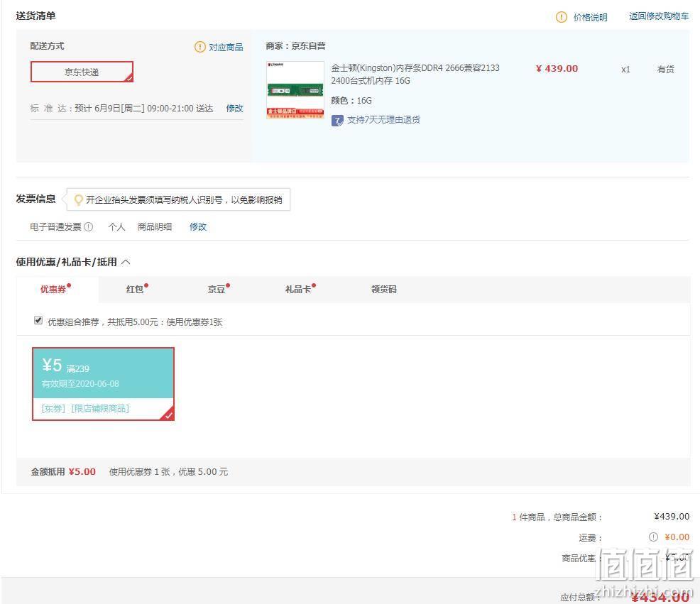Image resolution: width=700 pixels, height=604 pixels.
Task: Click 金额抵用 ¥5.00 amount
Action: click(82, 472)
